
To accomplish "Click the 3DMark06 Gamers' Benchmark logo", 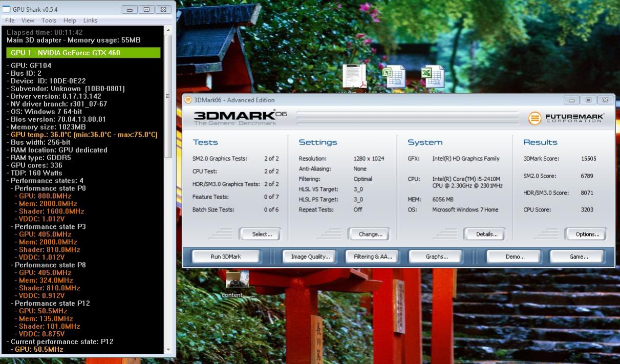I will tap(241, 118).
